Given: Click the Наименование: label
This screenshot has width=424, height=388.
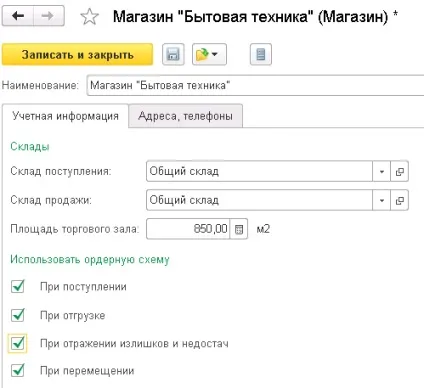Looking at the screenshot, I should click(40, 85).
